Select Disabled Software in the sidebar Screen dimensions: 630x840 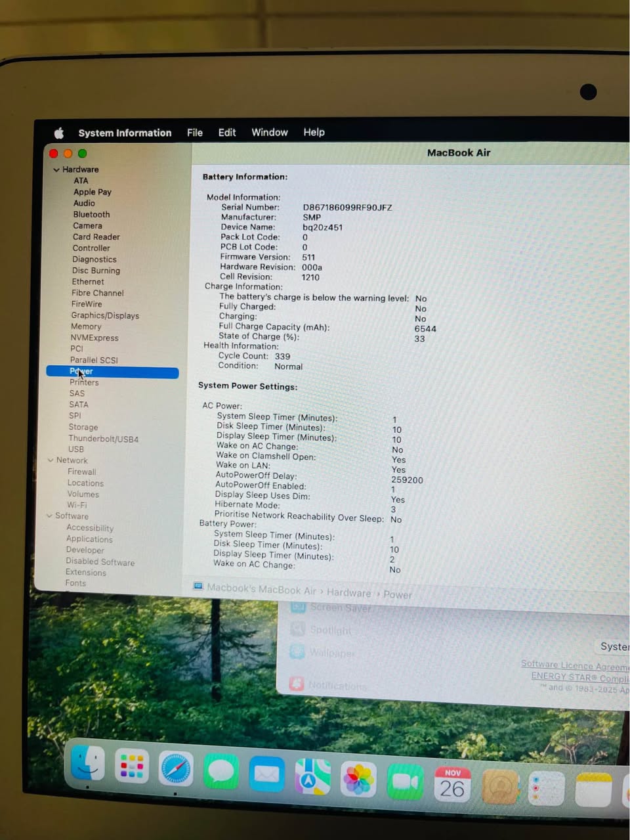pyautogui.click(x=100, y=562)
